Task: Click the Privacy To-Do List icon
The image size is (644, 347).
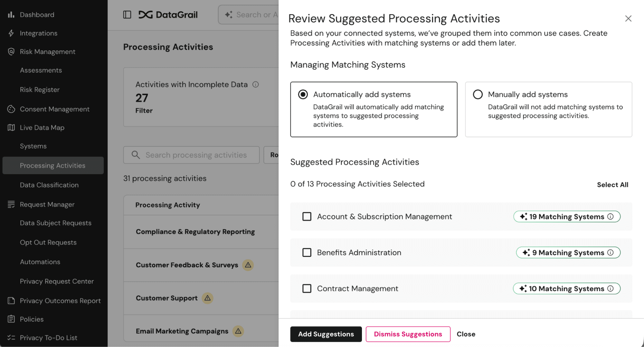Action: click(11, 337)
